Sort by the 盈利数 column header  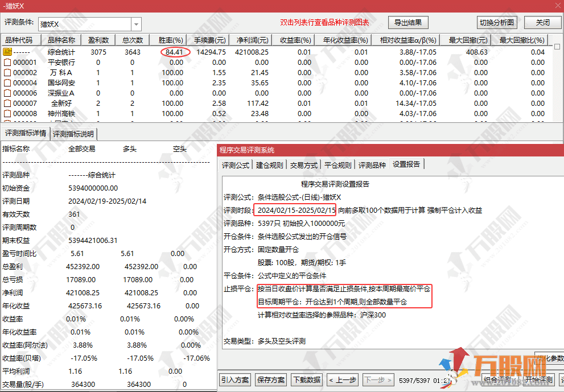(98, 40)
